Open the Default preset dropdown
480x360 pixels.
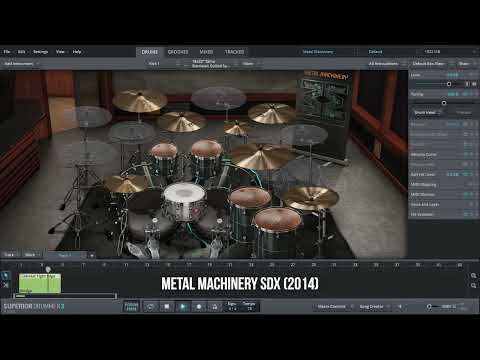388,52
